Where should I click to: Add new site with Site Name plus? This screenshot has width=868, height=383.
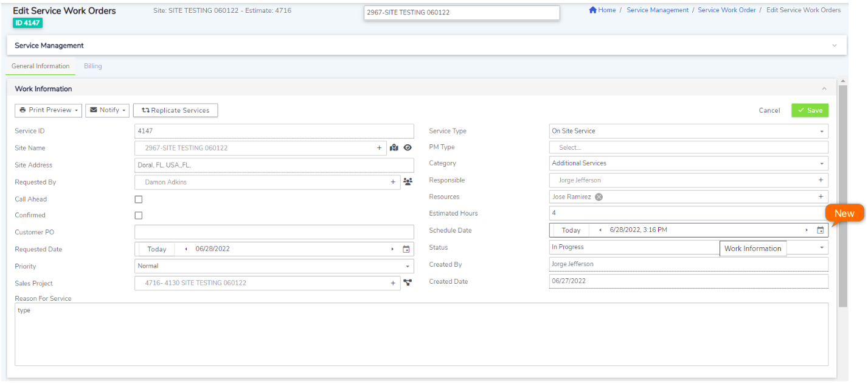[379, 147]
